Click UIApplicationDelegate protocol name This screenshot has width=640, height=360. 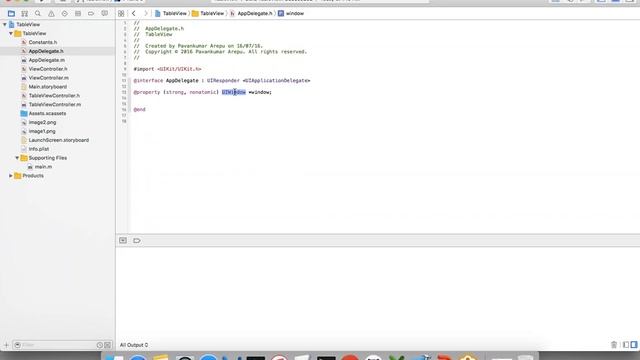click(x=276, y=81)
